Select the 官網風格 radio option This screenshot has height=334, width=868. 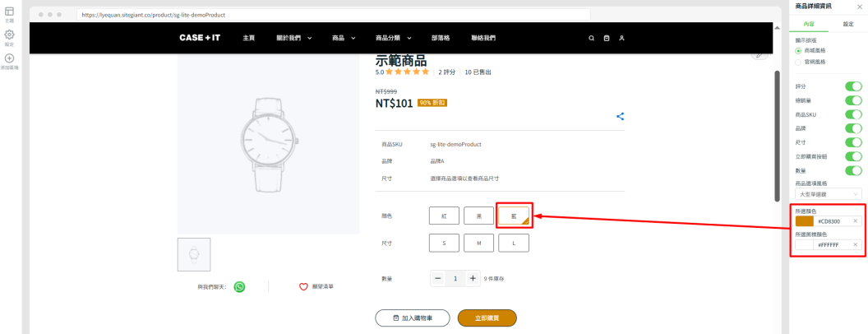click(x=798, y=62)
